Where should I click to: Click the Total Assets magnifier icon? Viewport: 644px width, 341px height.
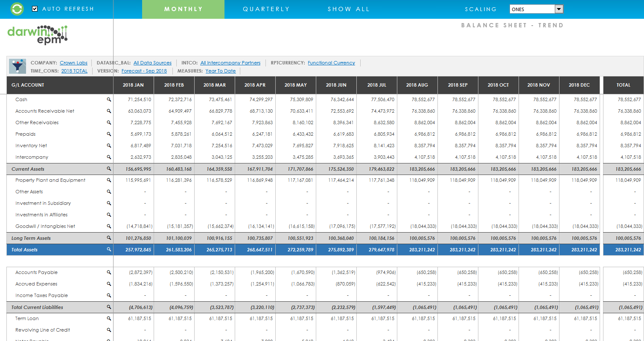(109, 250)
